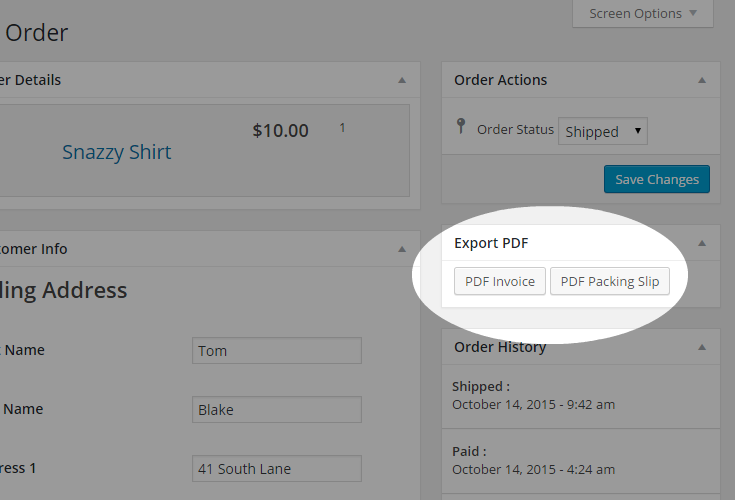
Task: Click the Shipped history entry
Action: click(533, 396)
